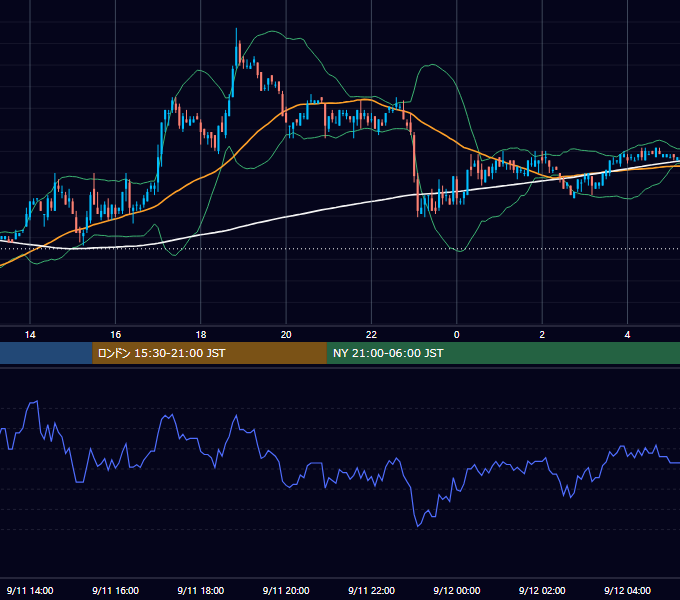Click the 9/11 14:00 time label
Screen dimensions: 680x600
(30, 590)
